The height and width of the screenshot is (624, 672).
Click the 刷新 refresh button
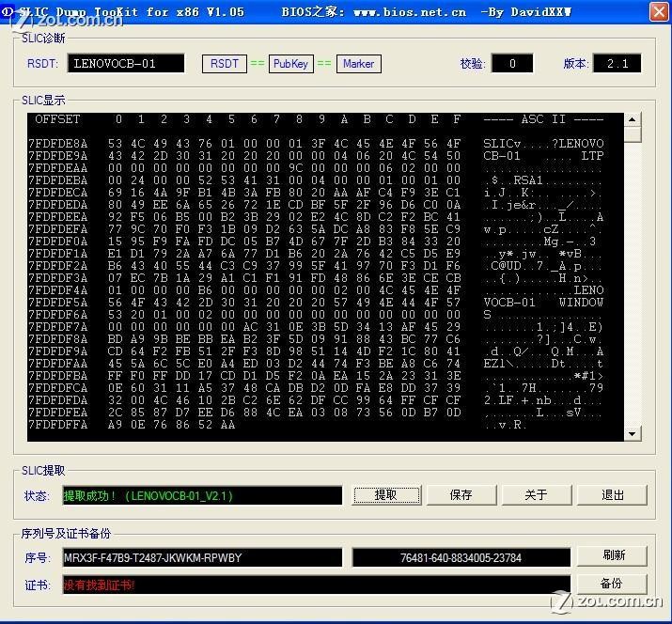coord(613,555)
